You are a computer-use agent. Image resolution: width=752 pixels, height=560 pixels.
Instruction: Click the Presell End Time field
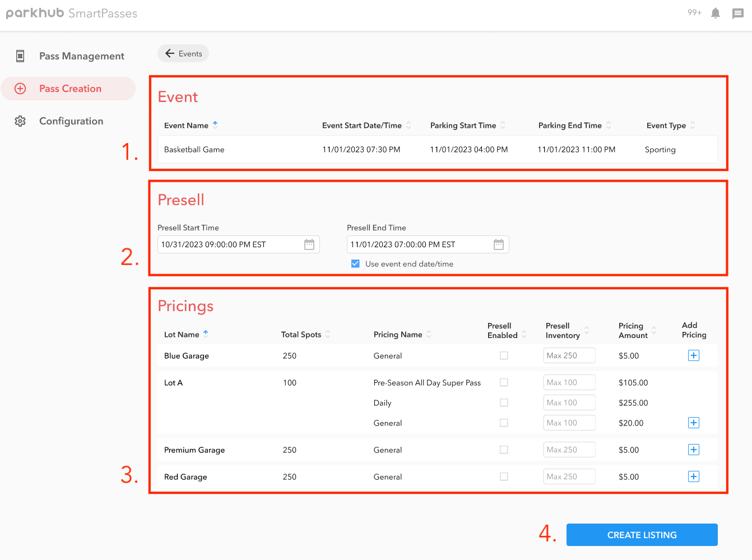point(428,244)
